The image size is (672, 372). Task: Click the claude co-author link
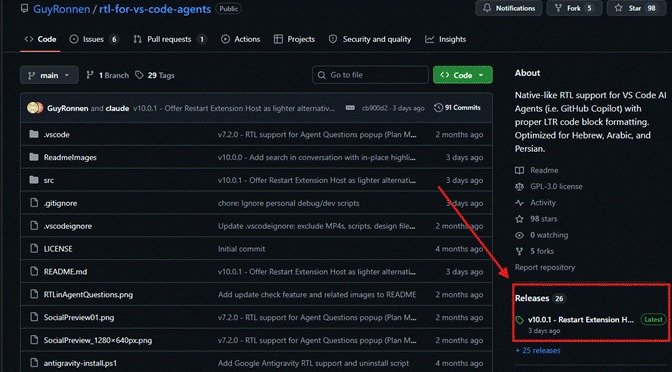117,108
